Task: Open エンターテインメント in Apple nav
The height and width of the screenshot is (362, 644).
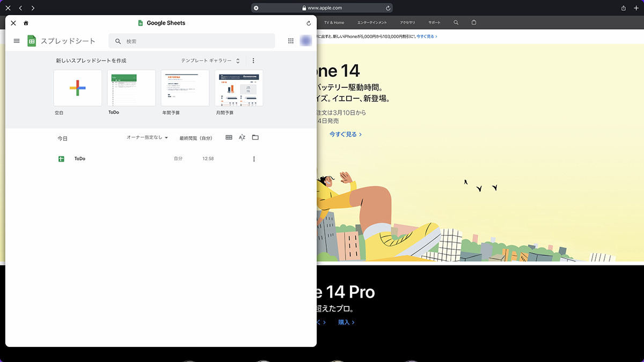Action: pyautogui.click(x=372, y=23)
